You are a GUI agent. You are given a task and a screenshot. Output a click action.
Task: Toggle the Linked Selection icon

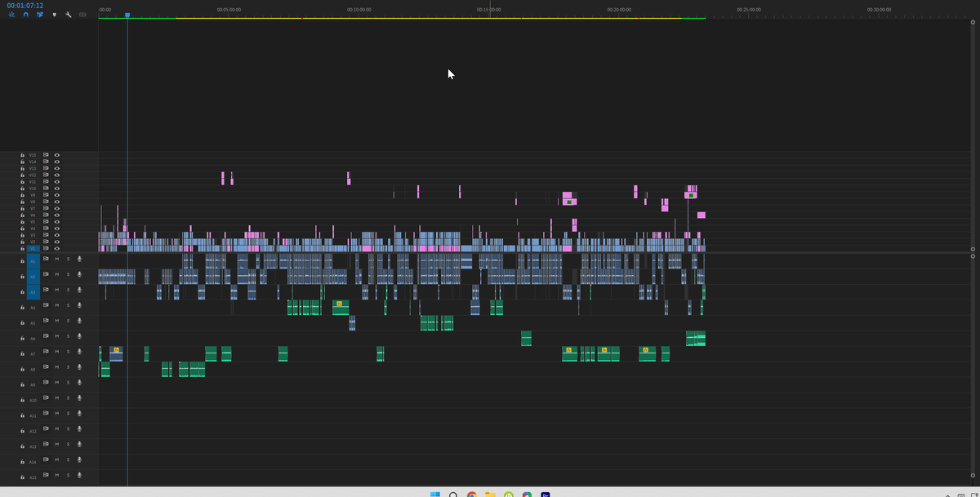39,15
